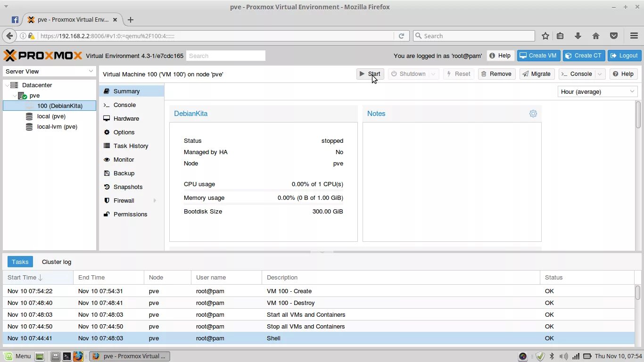Open the Snapshots tab
Viewport: 644px width, 362px height.
132,187
